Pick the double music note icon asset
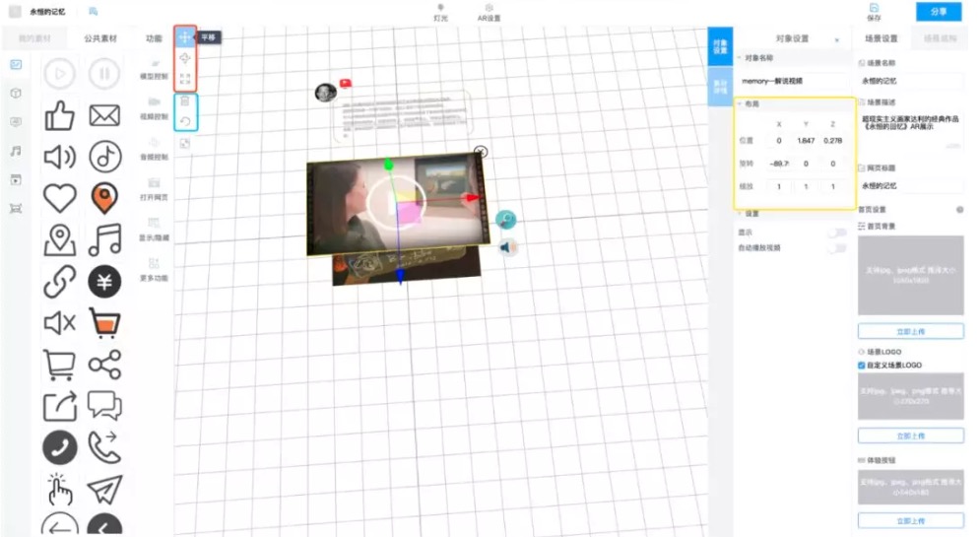 click(104, 240)
